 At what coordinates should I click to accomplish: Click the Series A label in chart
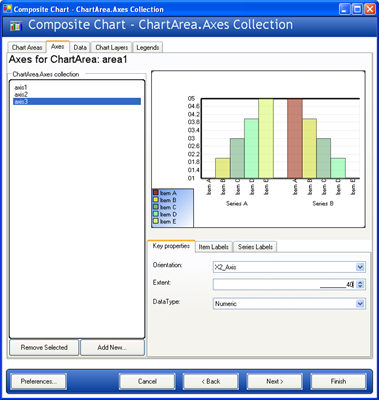click(x=237, y=203)
